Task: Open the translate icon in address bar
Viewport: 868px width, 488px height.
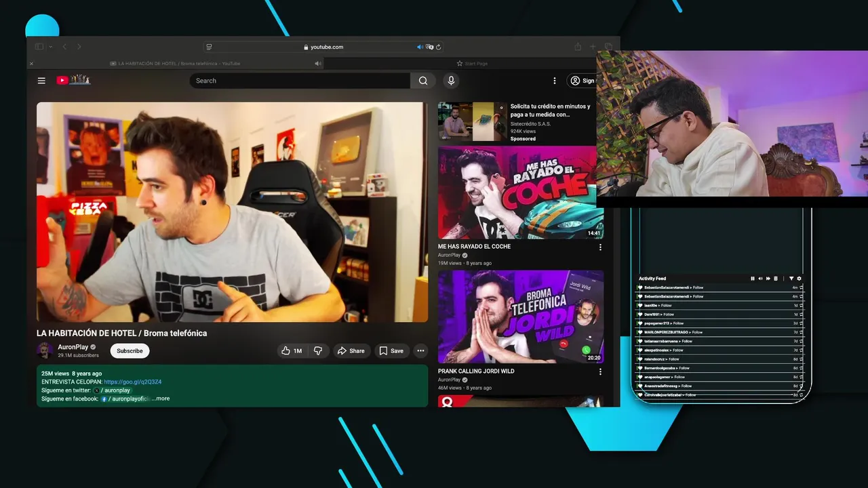Action: [x=429, y=47]
